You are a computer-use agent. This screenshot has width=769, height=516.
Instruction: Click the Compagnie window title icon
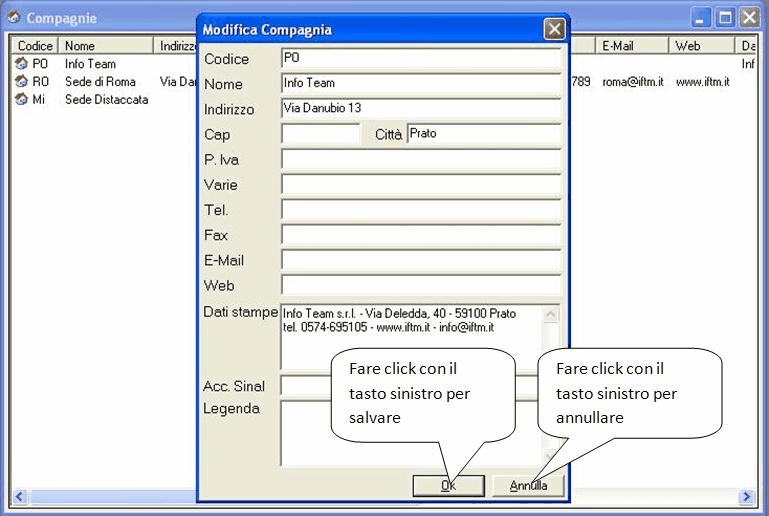click(x=14, y=18)
